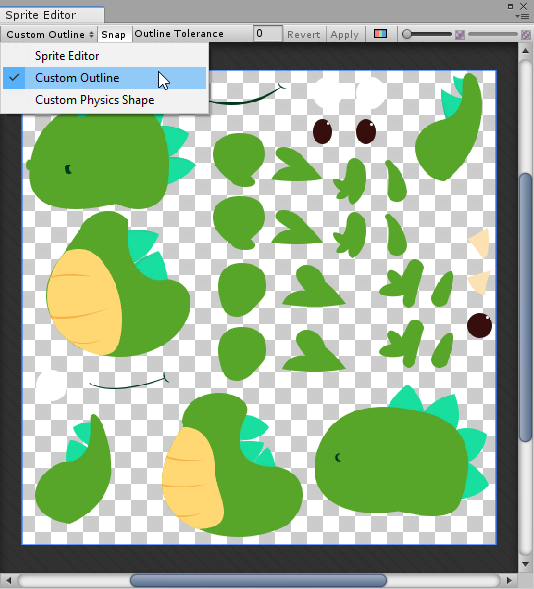Select Sprite Editor from the dropdown menu

coord(104,56)
